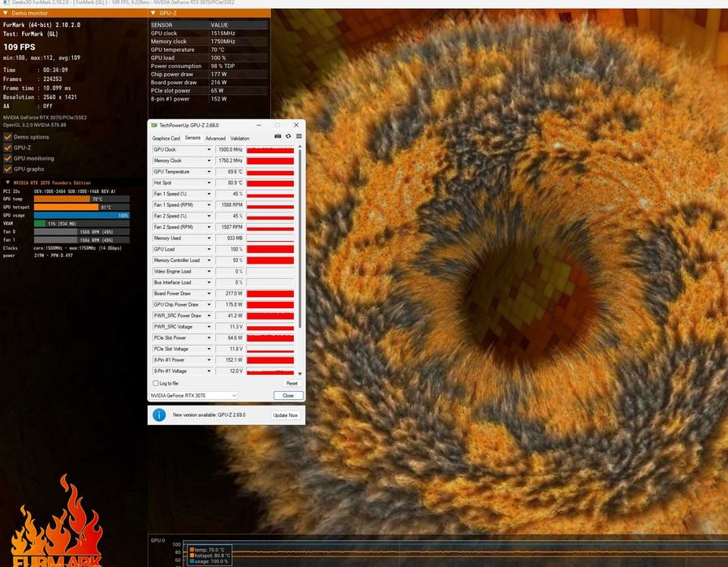Click the GPU hotspot 81°C bar
This screenshot has height=567, width=728.
[66, 208]
